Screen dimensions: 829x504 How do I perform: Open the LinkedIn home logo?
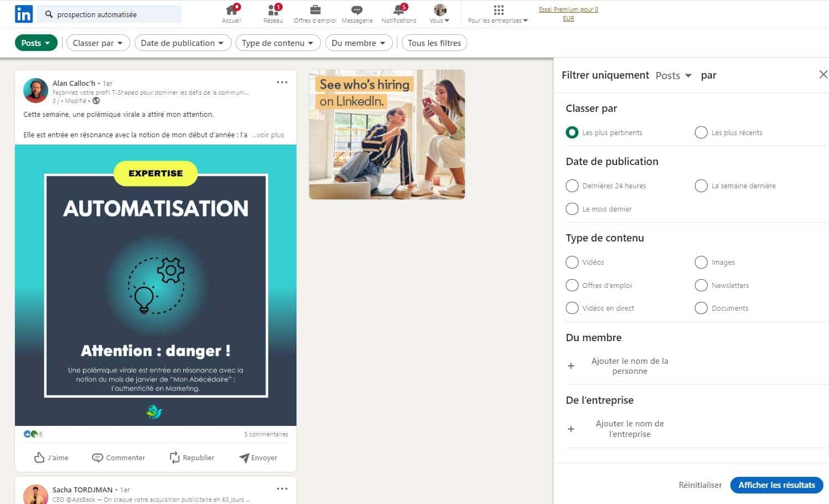pos(24,14)
